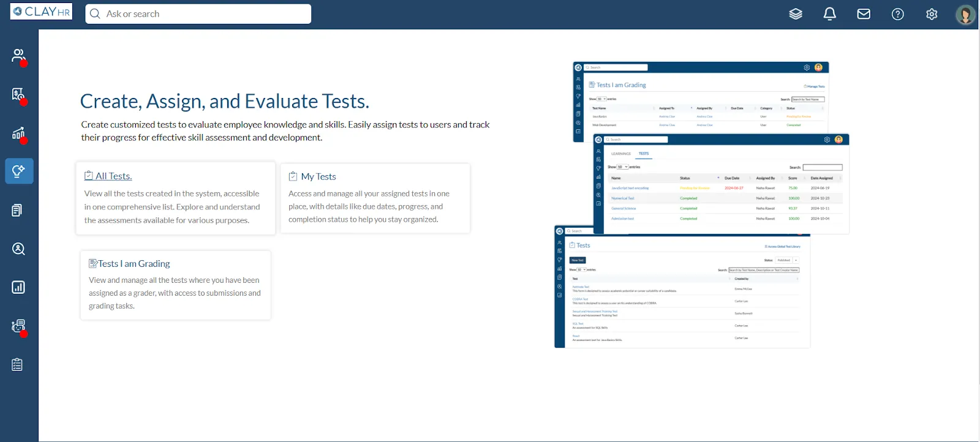The width and height of the screenshot is (980, 442).
Task: Click the icon beside Tests I am Grading
Action: click(93, 263)
